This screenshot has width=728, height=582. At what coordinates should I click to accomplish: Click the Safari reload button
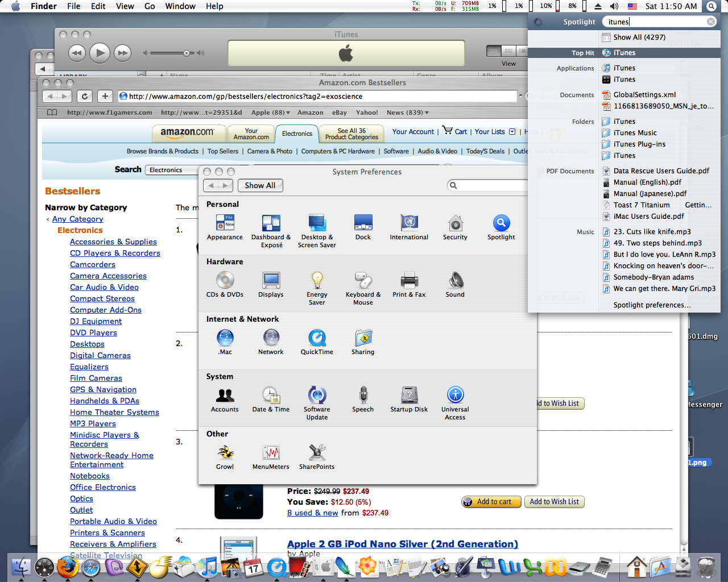[x=84, y=96]
